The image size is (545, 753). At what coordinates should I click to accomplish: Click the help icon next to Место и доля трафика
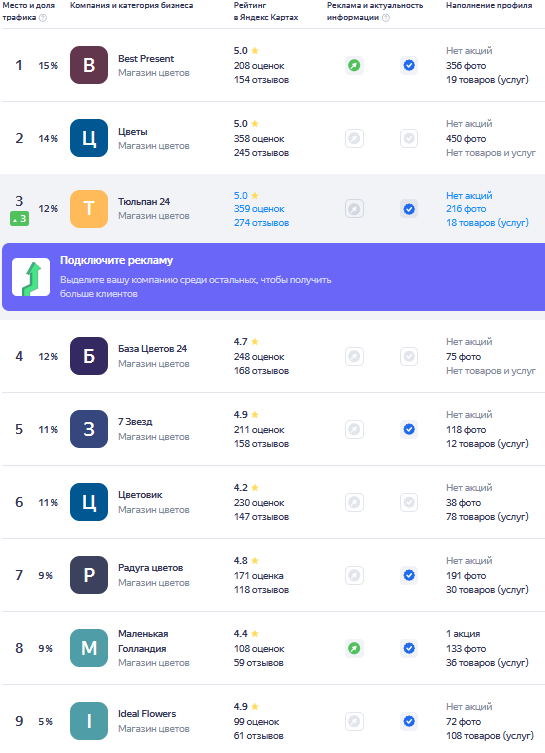click(43, 18)
